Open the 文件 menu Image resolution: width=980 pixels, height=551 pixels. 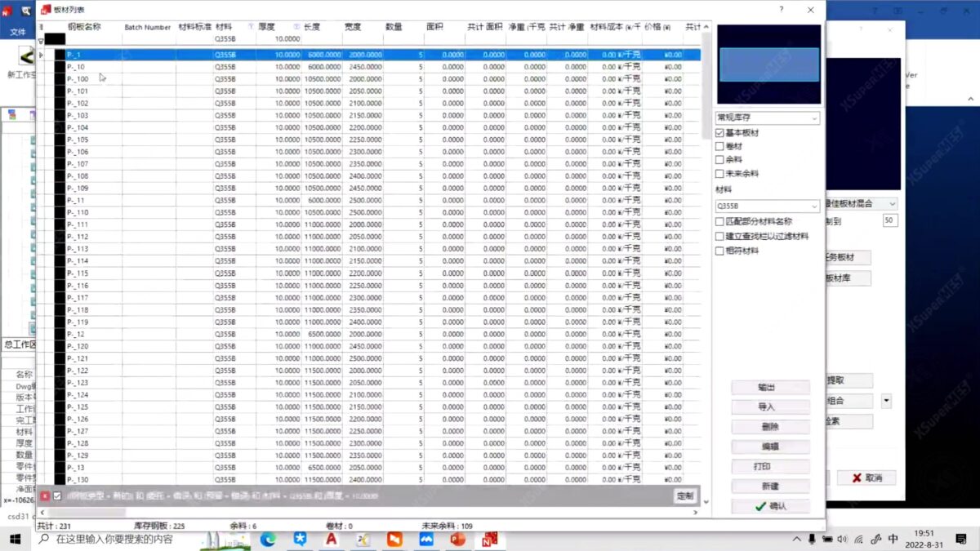pos(18,32)
